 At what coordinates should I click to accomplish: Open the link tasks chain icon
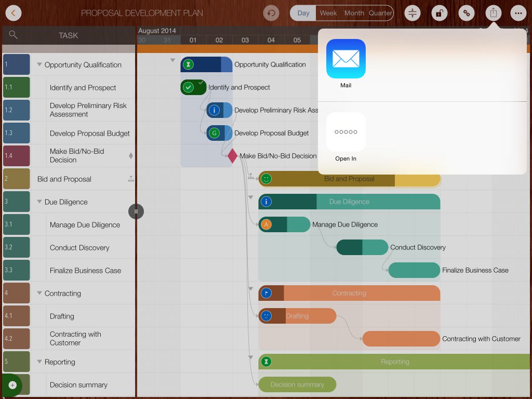tap(466, 13)
